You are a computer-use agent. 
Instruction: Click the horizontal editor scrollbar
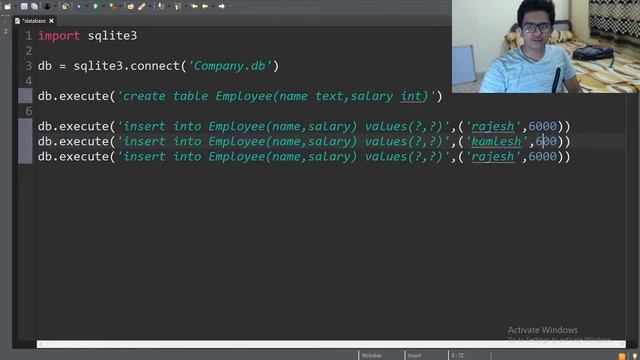(x=331, y=344)
